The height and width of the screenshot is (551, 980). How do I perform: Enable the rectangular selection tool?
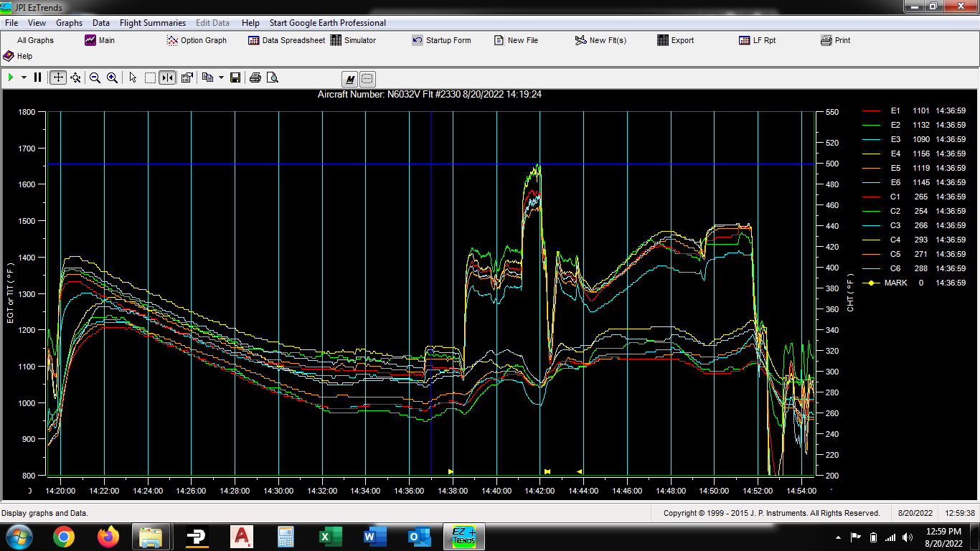149,77
